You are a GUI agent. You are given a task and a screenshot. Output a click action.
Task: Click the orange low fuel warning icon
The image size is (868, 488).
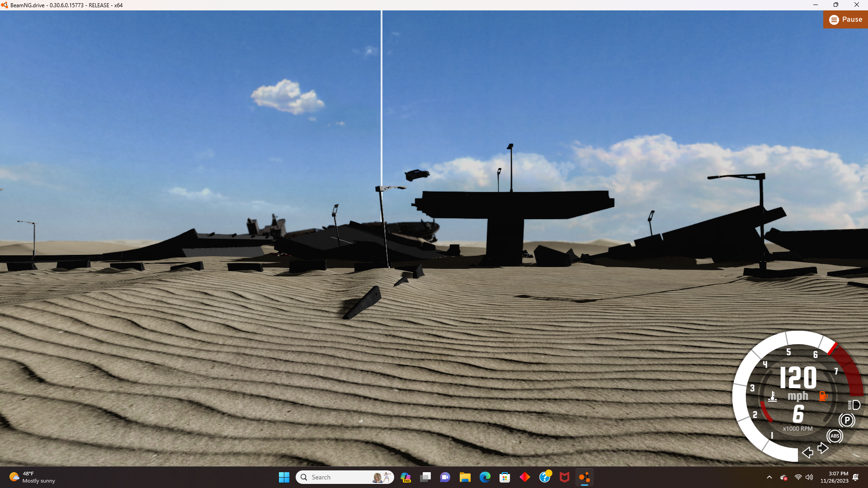point(823,396)
